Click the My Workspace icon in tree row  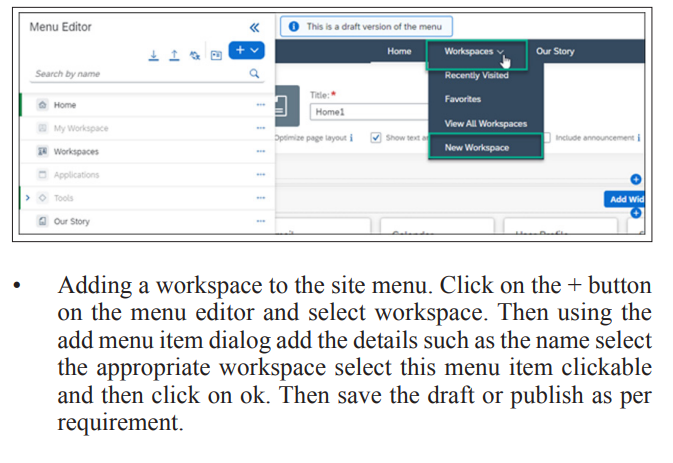[42, 128]
